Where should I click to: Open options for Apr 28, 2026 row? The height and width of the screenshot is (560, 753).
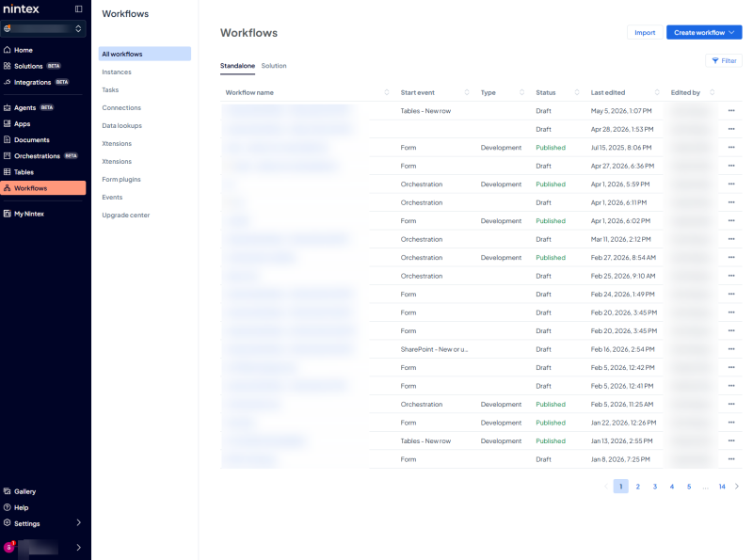(731, 129)
